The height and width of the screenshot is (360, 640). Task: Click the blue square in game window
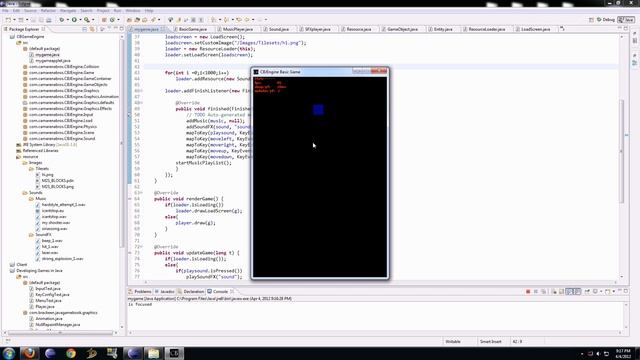[318, 110]
